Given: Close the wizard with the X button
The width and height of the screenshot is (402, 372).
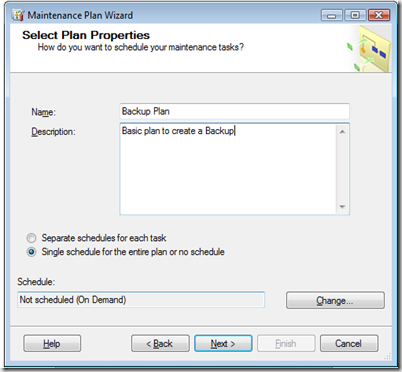Looking at the screenshot, I should (379, 15).
